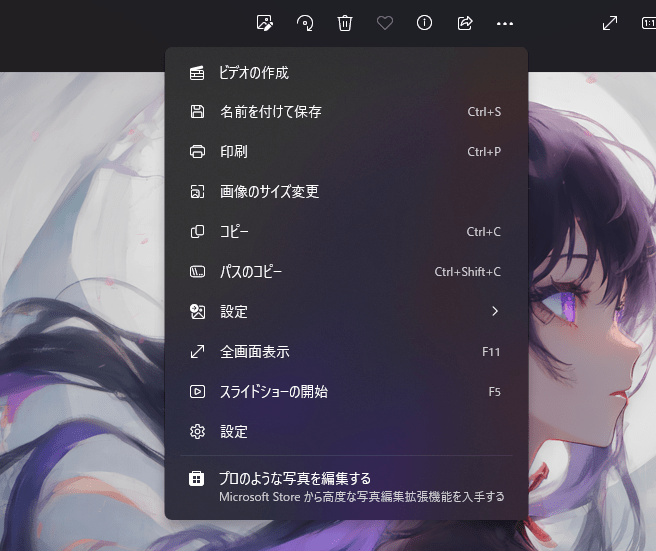Click the resize image icon in the menu
Image resolution: width=656 pixels, height=551 pixels.
[197, 192]
